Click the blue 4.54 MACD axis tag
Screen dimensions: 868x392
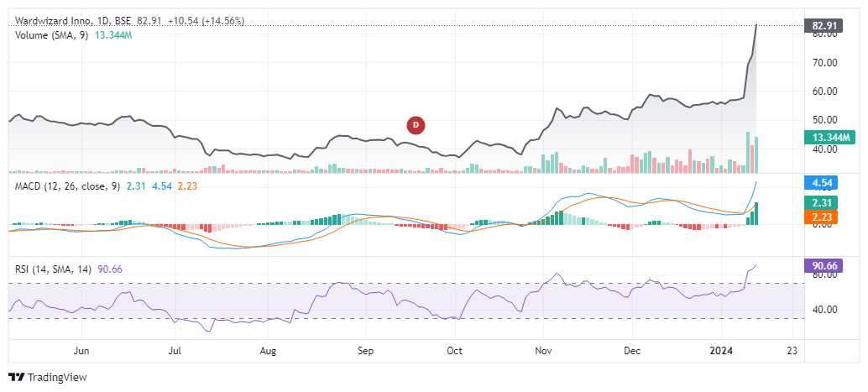click(821, 182)
